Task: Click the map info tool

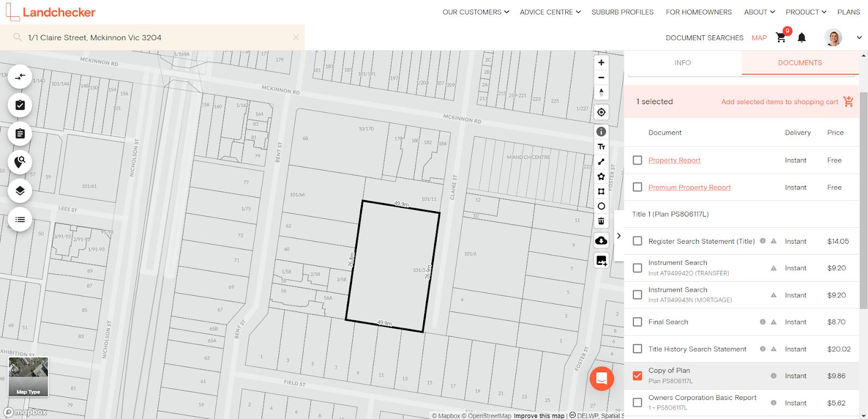Action: pyautogui.click(x=601, y=131)
